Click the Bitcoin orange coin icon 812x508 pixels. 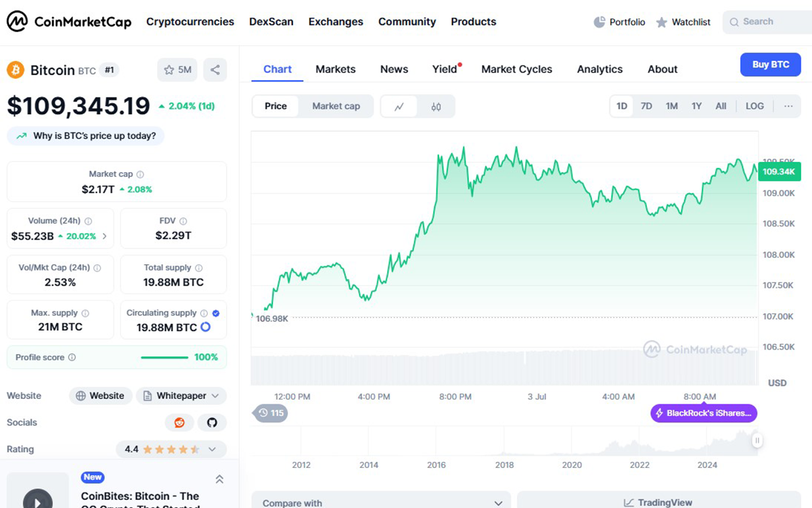click(x=16, y=70)
